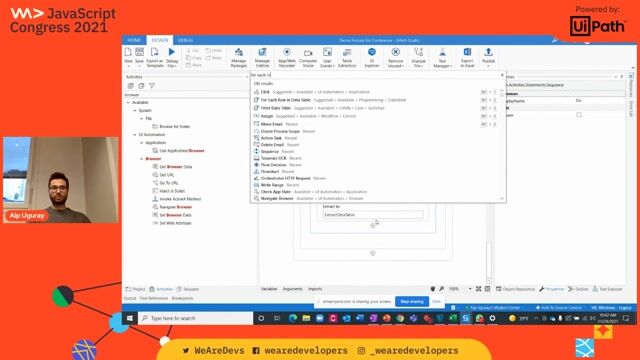Open the Breakpoints panel tab

(182, 298)
